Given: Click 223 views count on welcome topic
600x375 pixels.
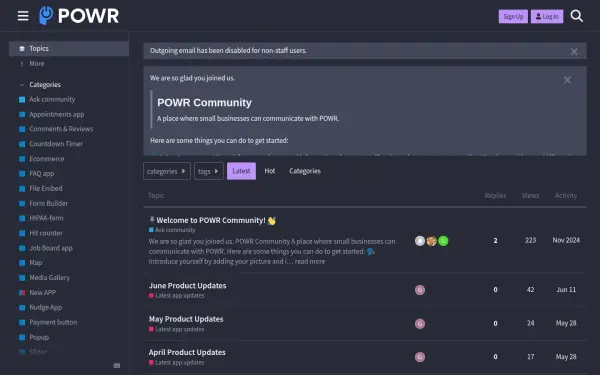Looking at the screenshot, I should click(x=530, y=240).
